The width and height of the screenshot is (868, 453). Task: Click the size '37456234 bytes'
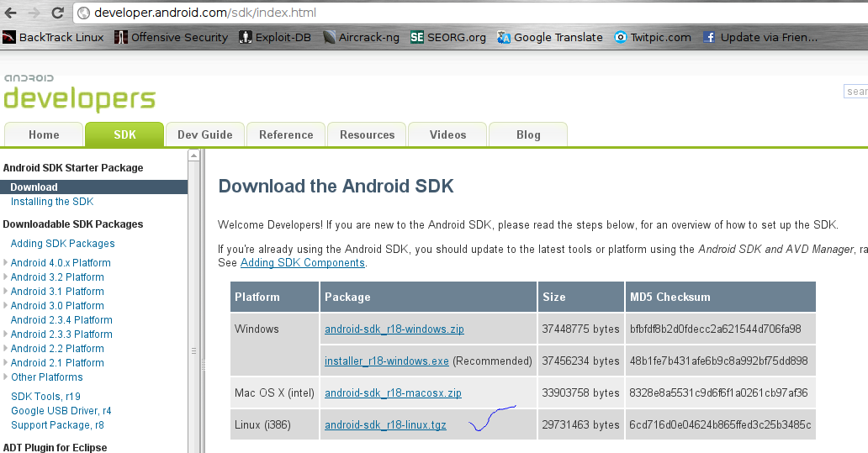point(580,361)
